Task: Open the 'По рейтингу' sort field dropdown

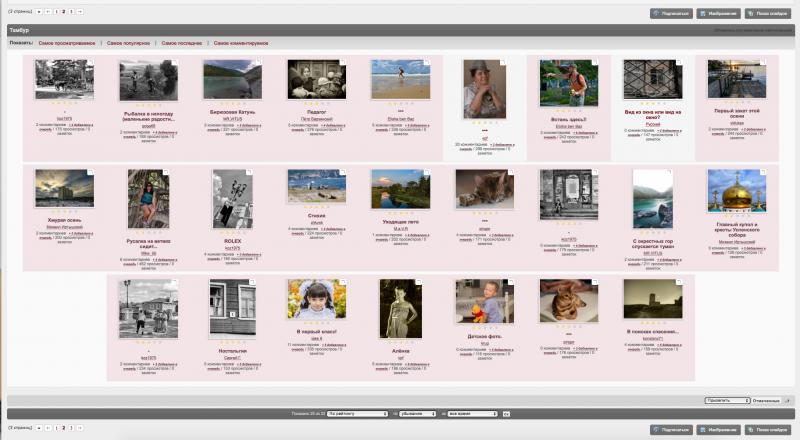Action: (x=357, y=414)
